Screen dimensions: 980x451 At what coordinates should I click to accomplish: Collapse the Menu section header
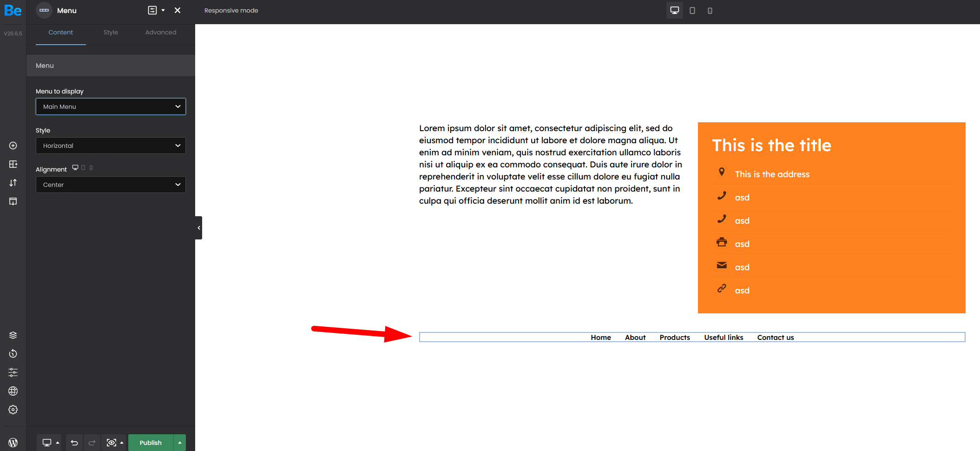point(111,66)
